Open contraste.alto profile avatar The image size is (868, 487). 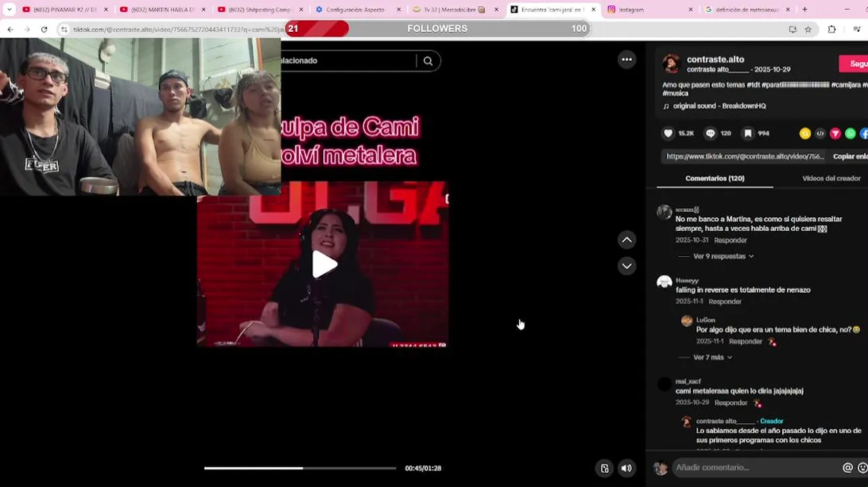(671, 64)
